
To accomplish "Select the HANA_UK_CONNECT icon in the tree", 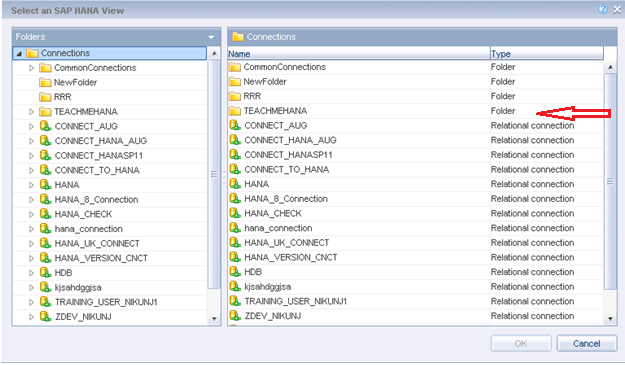I will (45, 243).
